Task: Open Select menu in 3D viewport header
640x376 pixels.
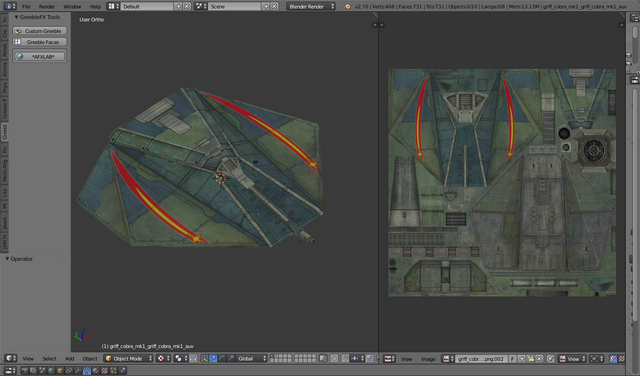Action: [49, 358]
